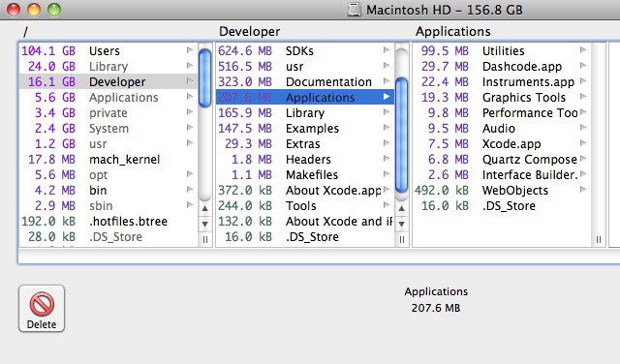Select Interface Builder entry
The image size is (620, 364).
click(x=502, y=174)
